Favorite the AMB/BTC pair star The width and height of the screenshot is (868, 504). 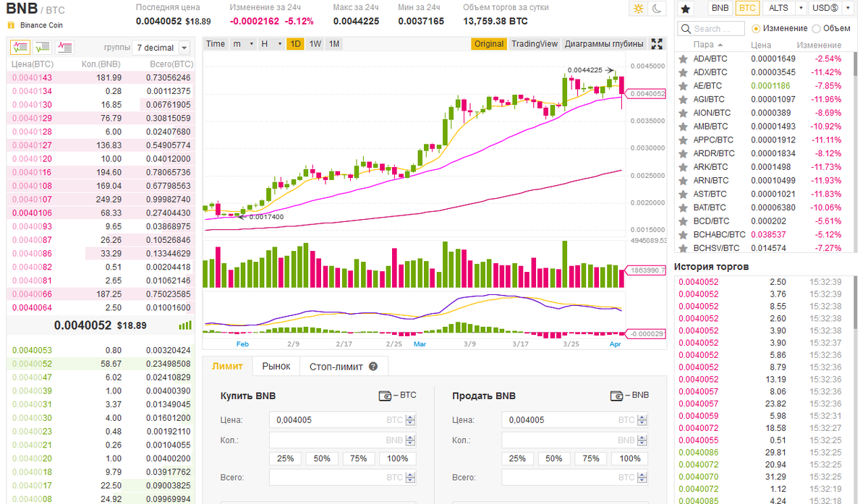(x=682, y=127)
